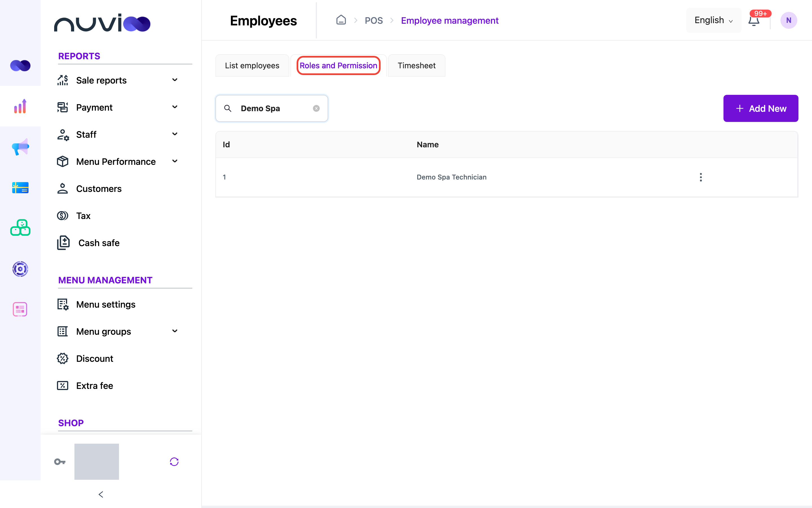Open the English language dropdown
Screen dimensions: 812x508
tap(714, 20)
